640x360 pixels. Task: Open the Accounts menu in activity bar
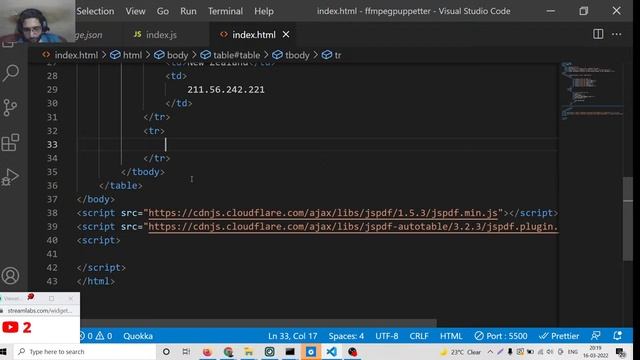click(11, 276)
